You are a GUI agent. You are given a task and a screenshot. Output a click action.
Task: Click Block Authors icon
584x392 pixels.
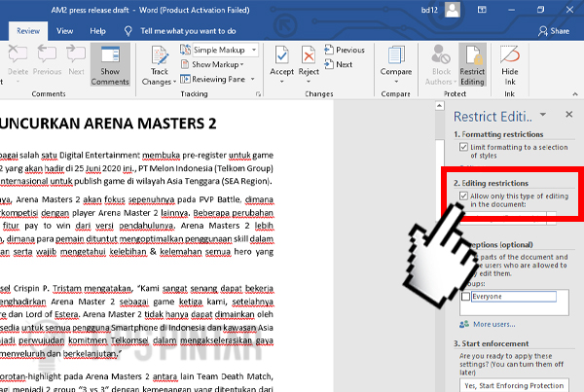pyautogui.click(x=441, y=54)
